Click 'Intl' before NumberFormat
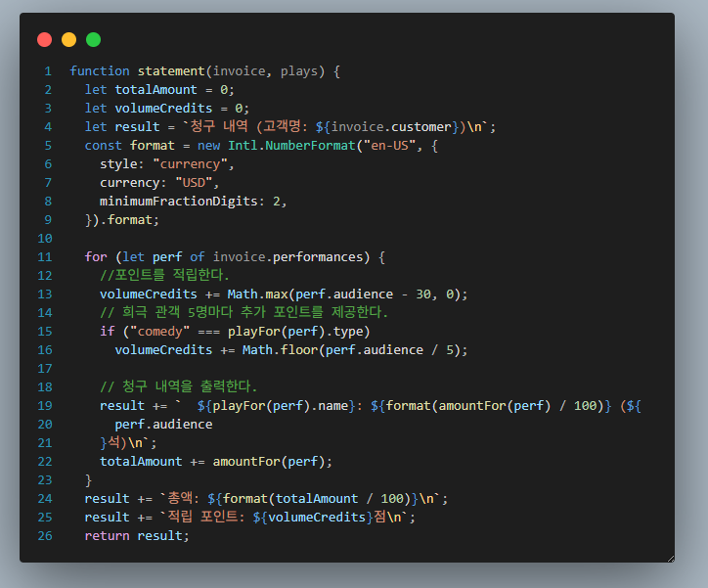Viewport: 708px width, 588px height. pyautogui.click(x=243, y=146)
